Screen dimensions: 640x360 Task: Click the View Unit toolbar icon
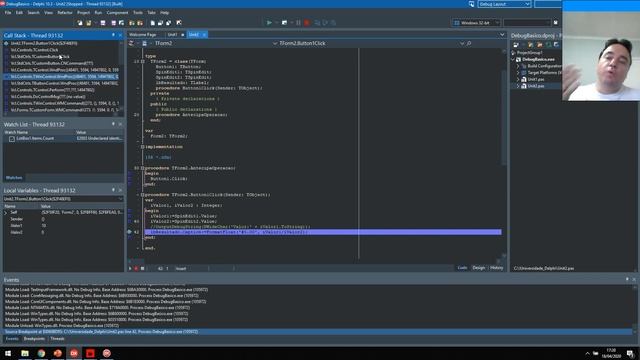153,23
